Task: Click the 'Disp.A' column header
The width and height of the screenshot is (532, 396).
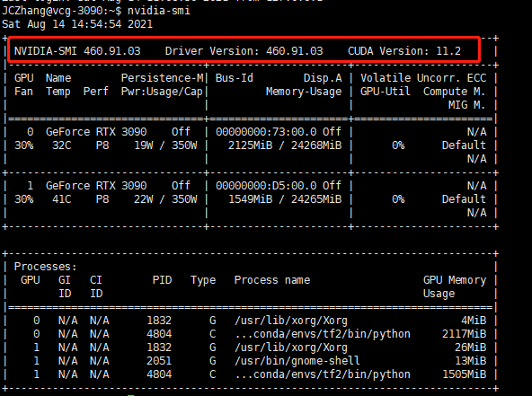Action: (323, 78)
